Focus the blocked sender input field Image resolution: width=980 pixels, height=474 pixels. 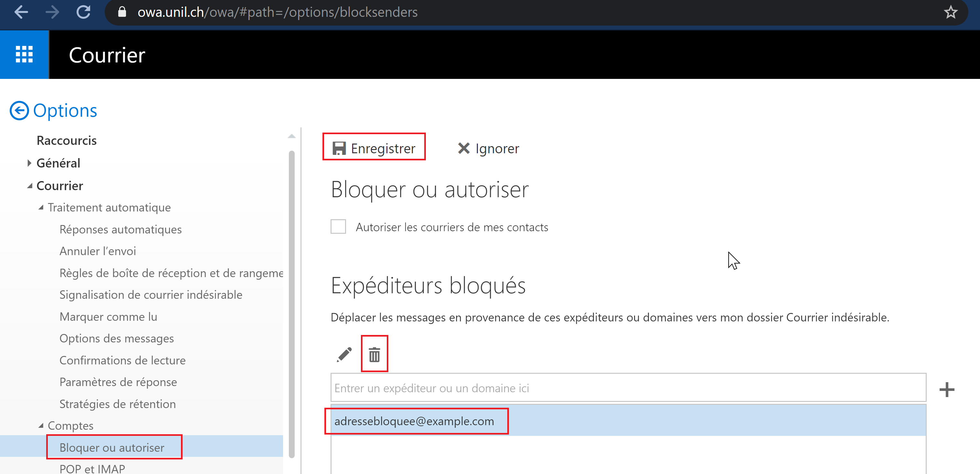point(628,388)
